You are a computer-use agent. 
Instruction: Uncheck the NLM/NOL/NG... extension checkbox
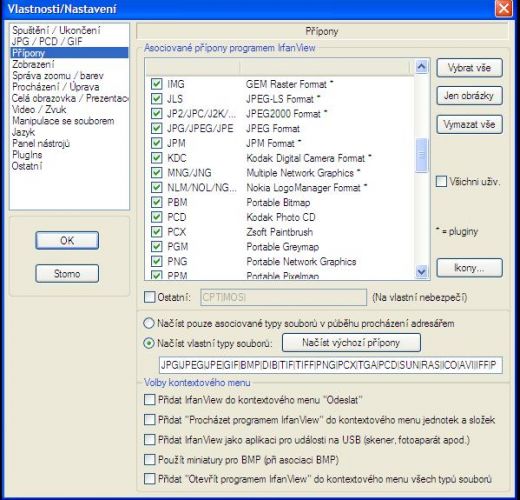(157, 187)
